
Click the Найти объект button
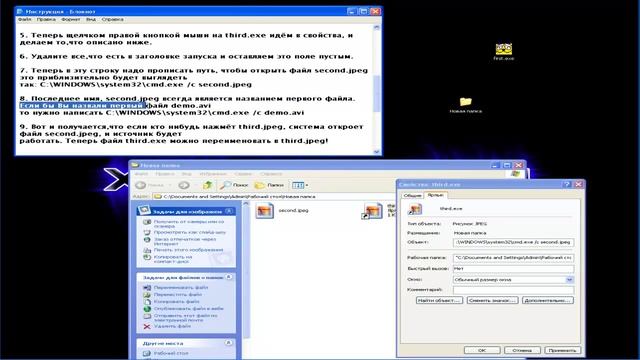(x=439, y=300)
